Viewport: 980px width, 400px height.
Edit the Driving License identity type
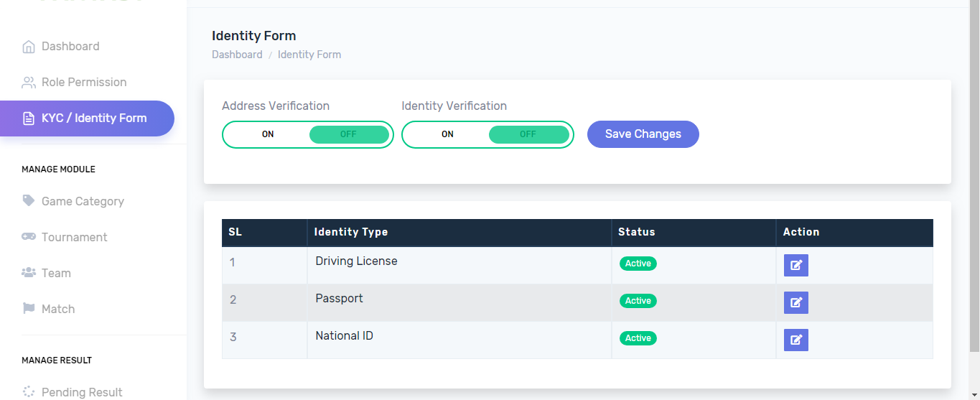pos(795,265)
